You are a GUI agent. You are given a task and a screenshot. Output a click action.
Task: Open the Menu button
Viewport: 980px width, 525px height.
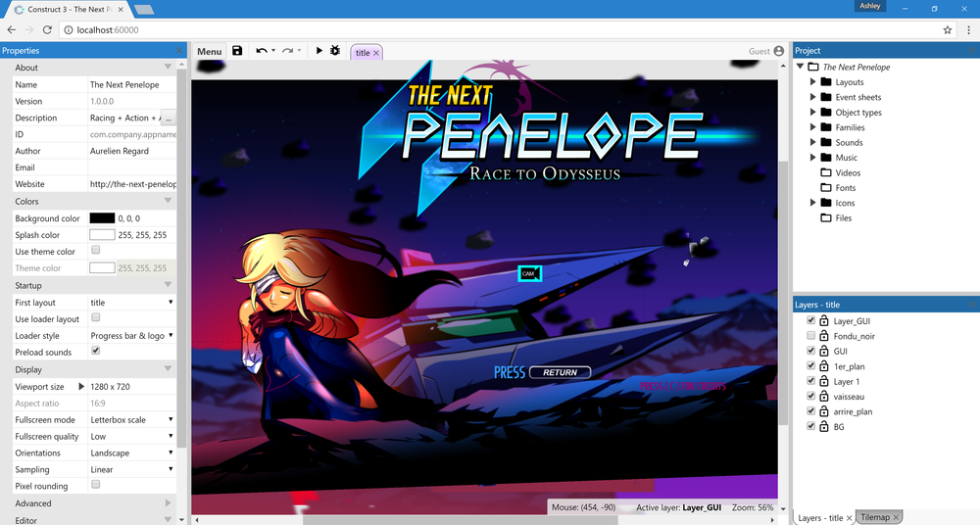click(x=209, y=52)
